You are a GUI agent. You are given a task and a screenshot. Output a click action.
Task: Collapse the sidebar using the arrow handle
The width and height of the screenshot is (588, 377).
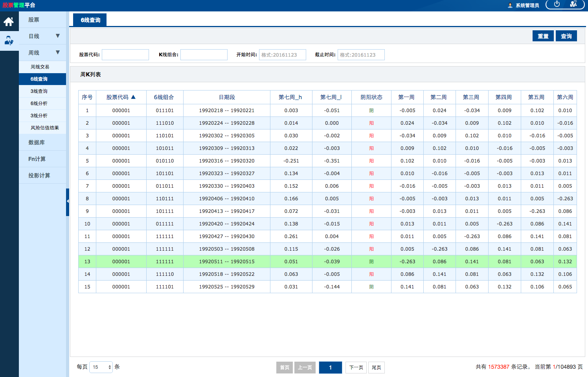click(68, 201)
